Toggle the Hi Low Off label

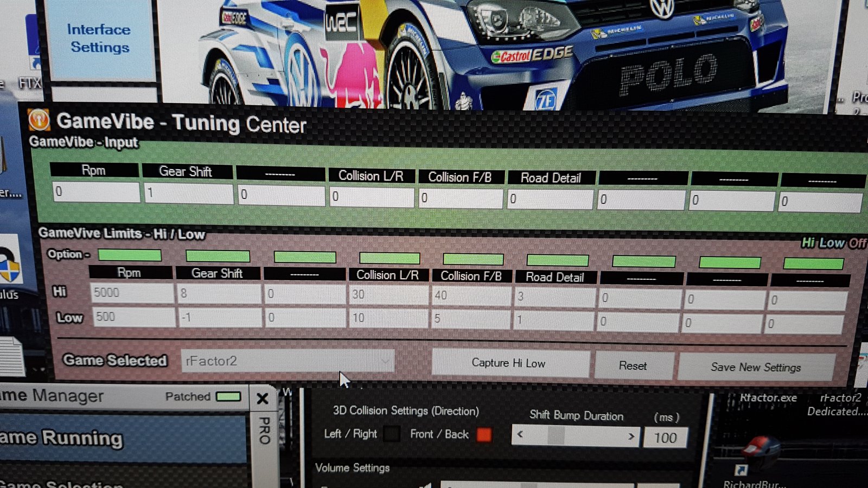point(834,243)
